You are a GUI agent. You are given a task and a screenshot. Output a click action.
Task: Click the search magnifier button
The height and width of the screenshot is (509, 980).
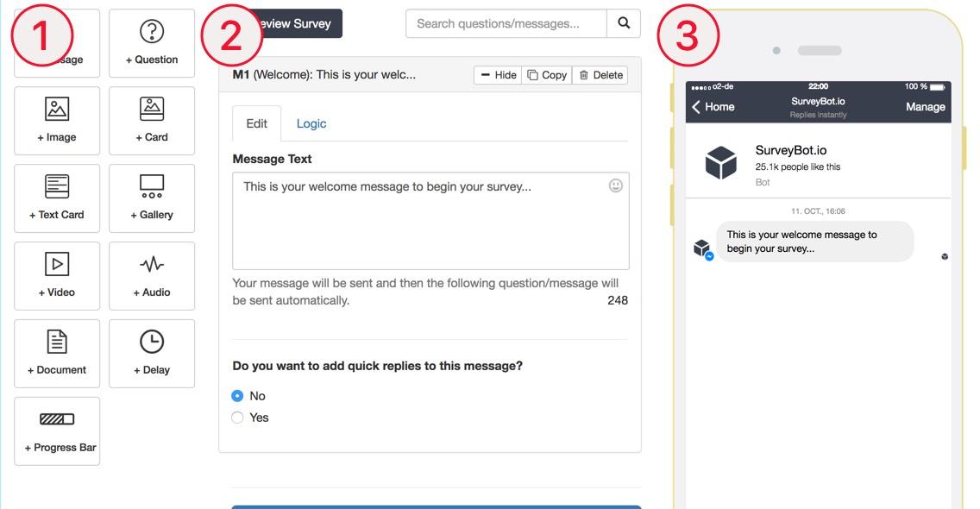tap(624, 23)
